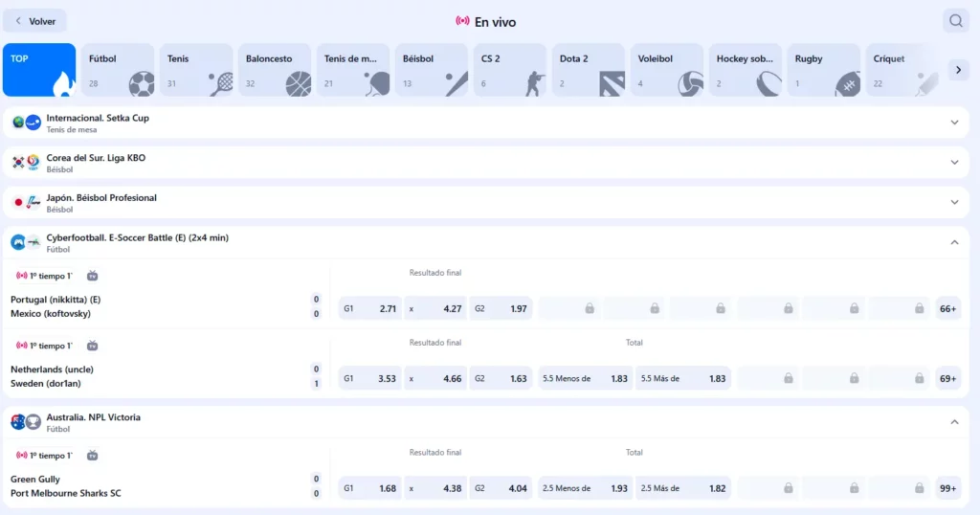Expand Japón Béisbol Profesional section

tap(953, 203)
